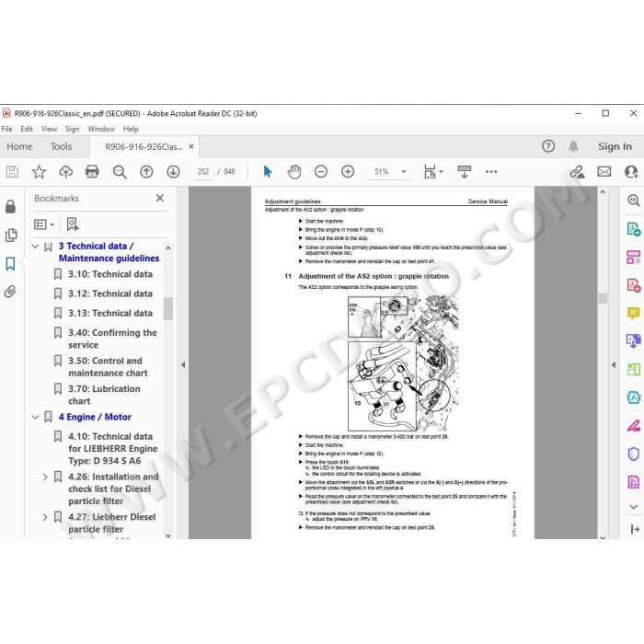Open Protect shield tool icon
The height and width of the screenshot is (644, 644).
633,454
